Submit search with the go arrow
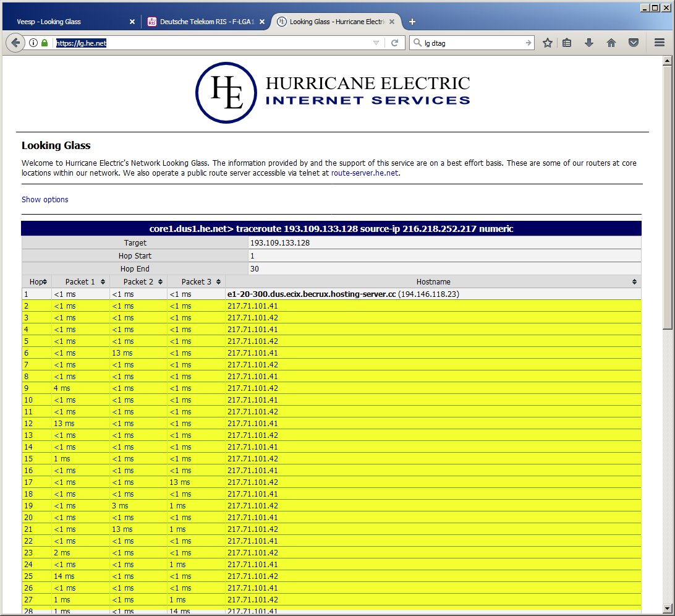The width and height of the screenshot is (675, 616). tap(529, 43)
